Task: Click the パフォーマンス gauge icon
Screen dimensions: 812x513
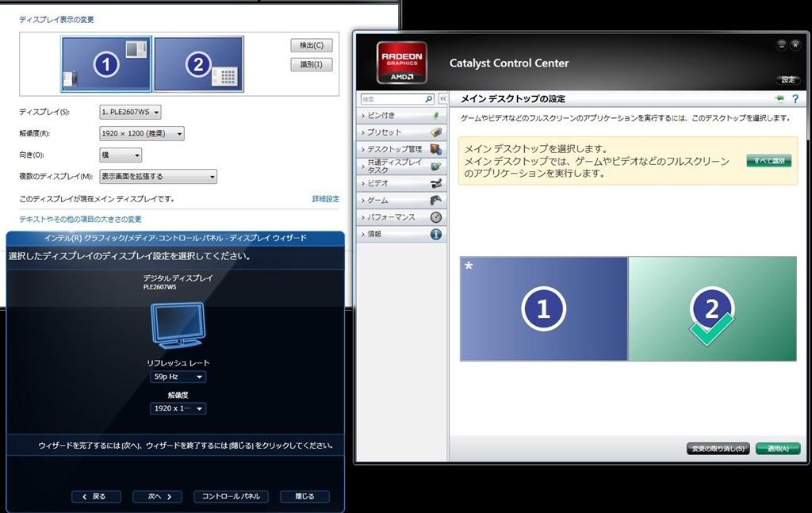Action: click(x=435, y=217)
